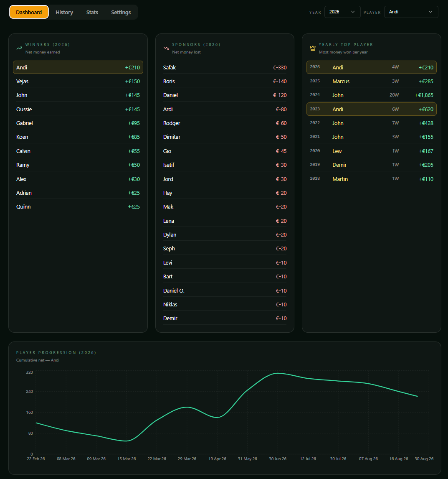
Task: Click Quinn in the Winners list
Action: click(x=78, y=207)
